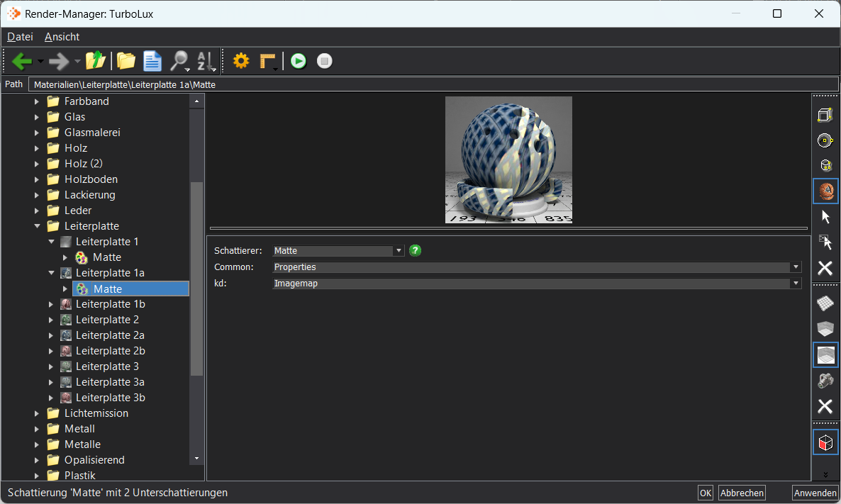841x504 pixels.
Task: Stop rendering with the stop button
Action: click(325, 61)
